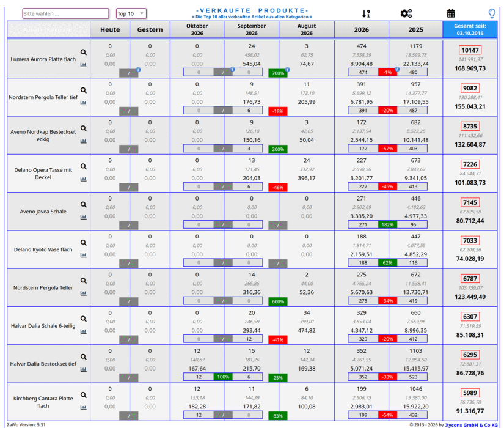Magnify Delano Opera Tasse mit Deckel
This screenshot has width=504, height=428.
click(84, 166)
